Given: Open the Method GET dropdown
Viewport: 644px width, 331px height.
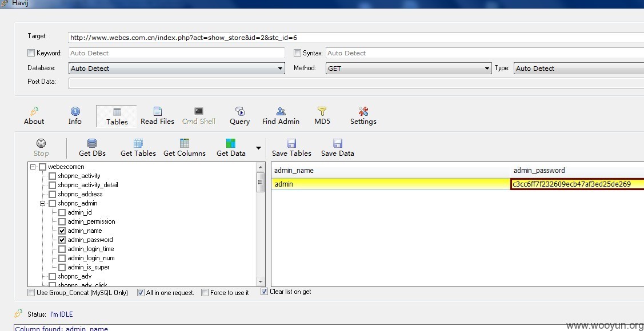Looking at the screenshot, I should pos(409,68).
